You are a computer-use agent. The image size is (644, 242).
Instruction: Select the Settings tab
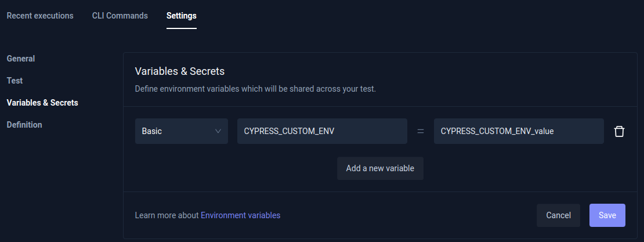181,16
